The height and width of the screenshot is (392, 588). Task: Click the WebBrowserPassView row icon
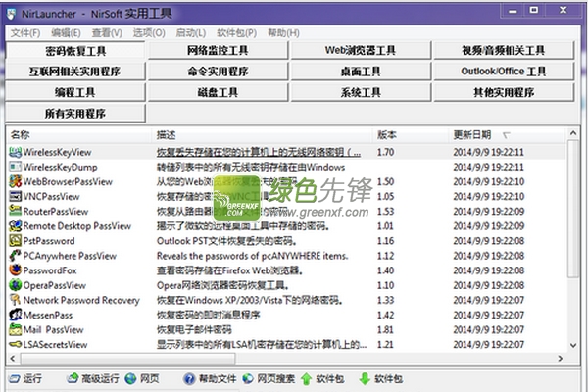tap(15, 181)
